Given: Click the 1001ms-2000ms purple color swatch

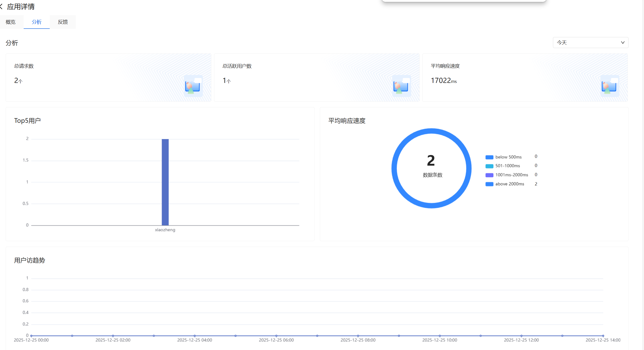Looking at the screenshot, I should (x=489, y=175).
